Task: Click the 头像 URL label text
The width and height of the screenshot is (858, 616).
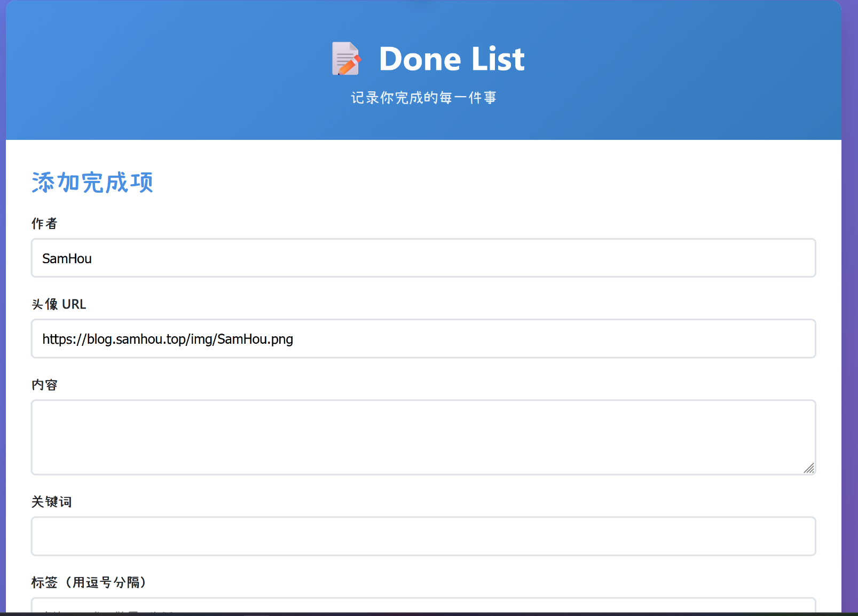Action: tap(59, 304)
